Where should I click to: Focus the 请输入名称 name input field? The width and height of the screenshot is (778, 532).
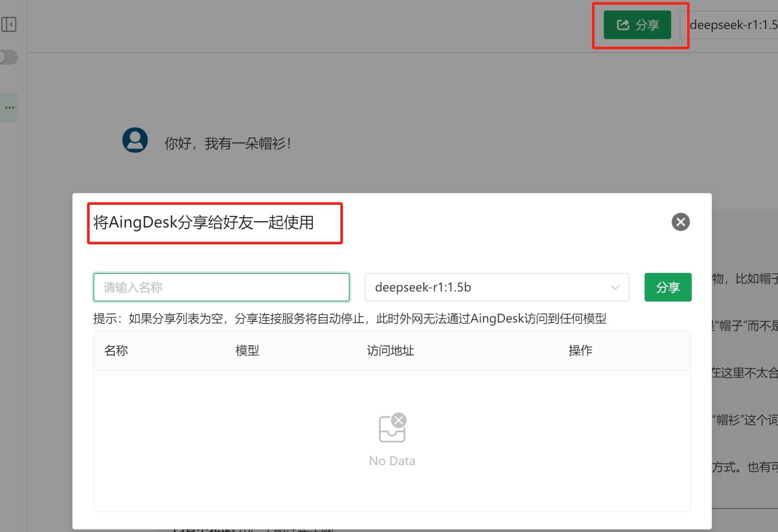pyautogui.click(x=221, y=287)
